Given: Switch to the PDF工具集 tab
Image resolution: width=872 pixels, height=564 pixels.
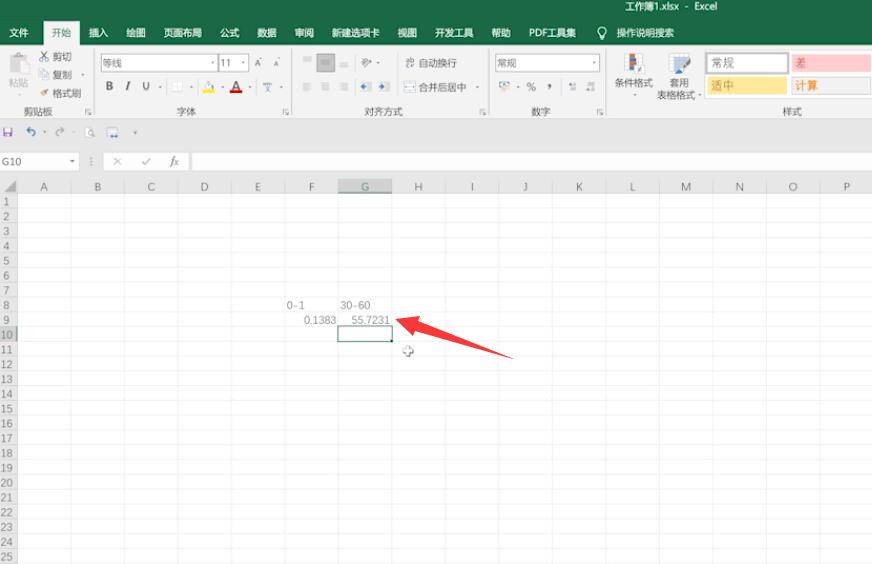Looking at the screenshot, I should pyautogui.click(x=552, y=33).
